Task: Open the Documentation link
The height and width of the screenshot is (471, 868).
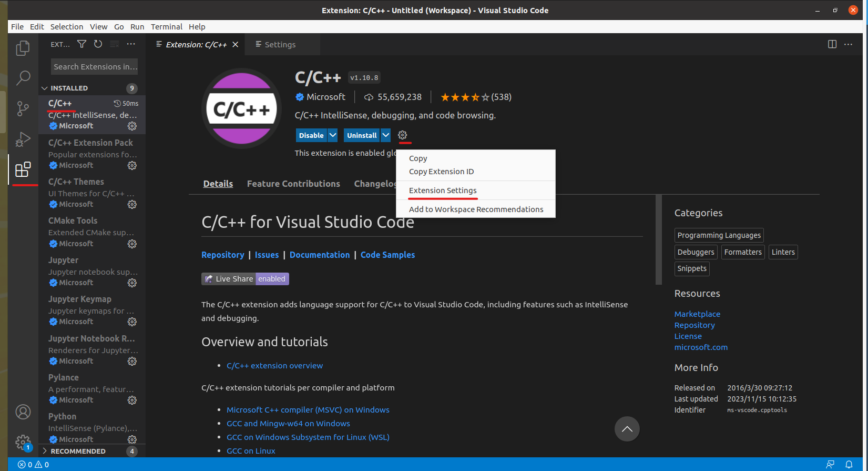Action: click(x=320, y=255)
